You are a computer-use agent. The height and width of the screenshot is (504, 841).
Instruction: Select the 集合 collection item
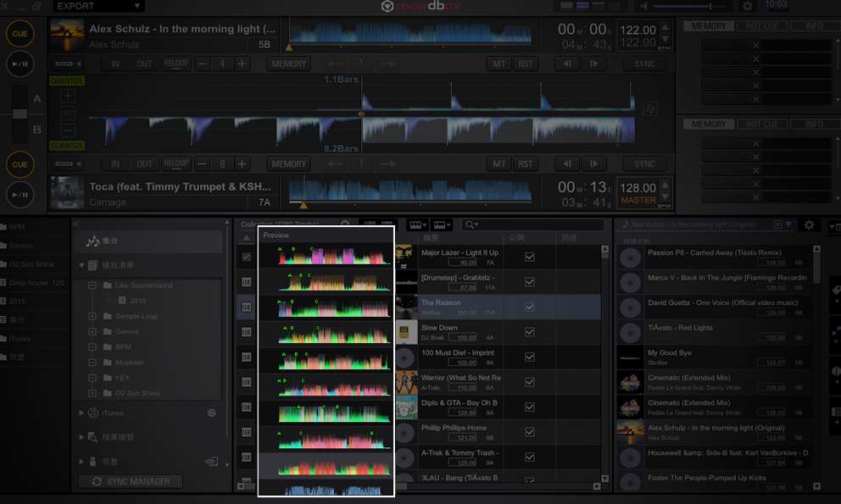148,241
